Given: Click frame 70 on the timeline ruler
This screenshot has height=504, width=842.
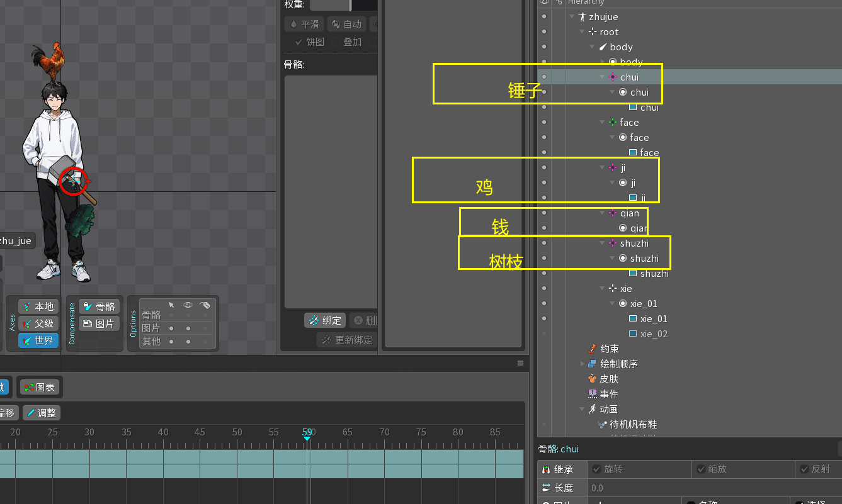Looking at the screenshot, I should pyautogui.click(x=384, y=432).
